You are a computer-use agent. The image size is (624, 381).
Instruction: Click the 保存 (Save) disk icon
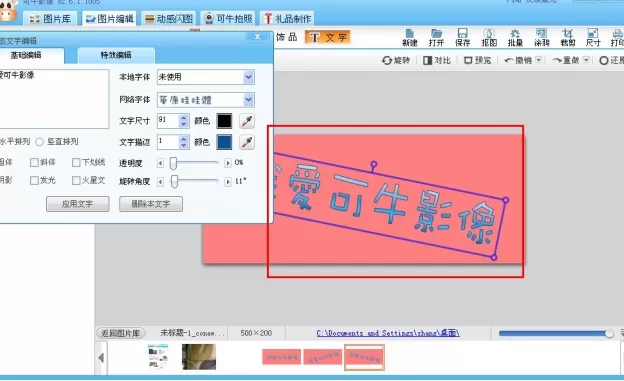pos(462,37)
